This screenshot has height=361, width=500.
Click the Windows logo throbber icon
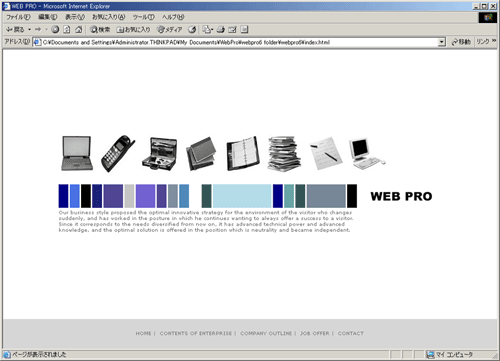point(488,17)
